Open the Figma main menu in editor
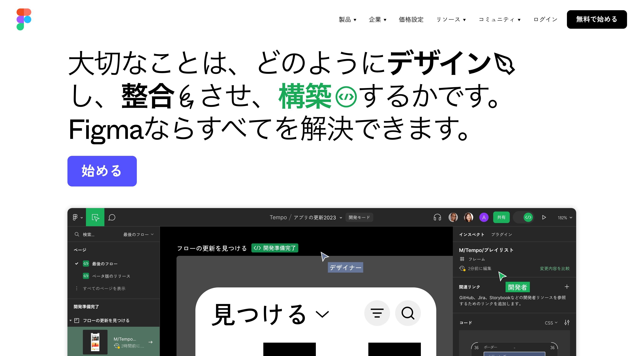Image resolution: width=644 pixels, height=356 pixels. coord(77,217)
